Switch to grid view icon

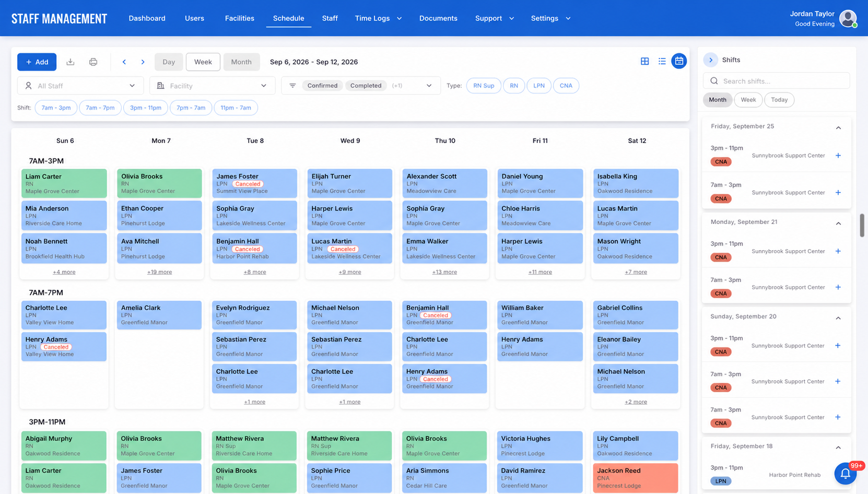(x=645, y=61)
